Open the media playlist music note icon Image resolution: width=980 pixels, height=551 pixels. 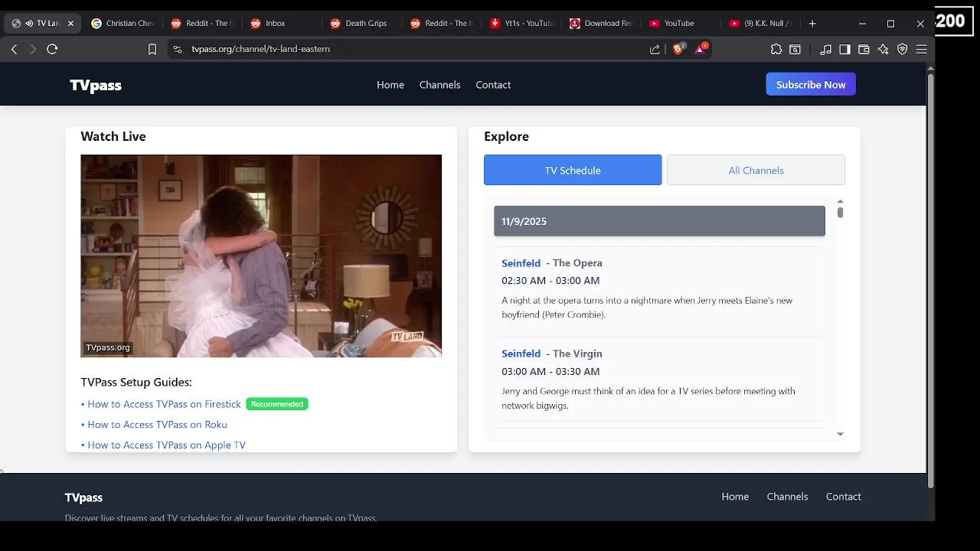[825, 49]
